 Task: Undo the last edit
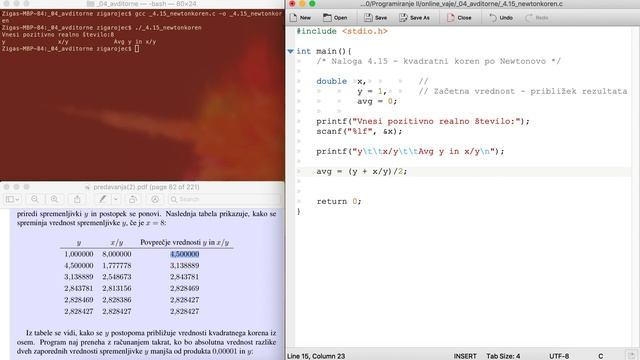501,18
